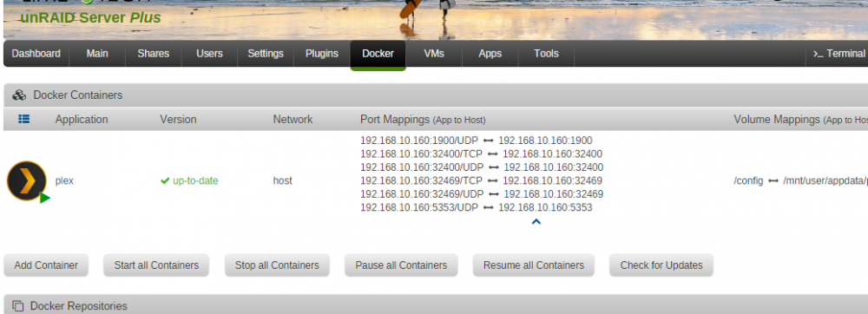The height and width of the screenshot is (314, 868).
Task: Click the Plex container icon
Action: click(27, 180)
